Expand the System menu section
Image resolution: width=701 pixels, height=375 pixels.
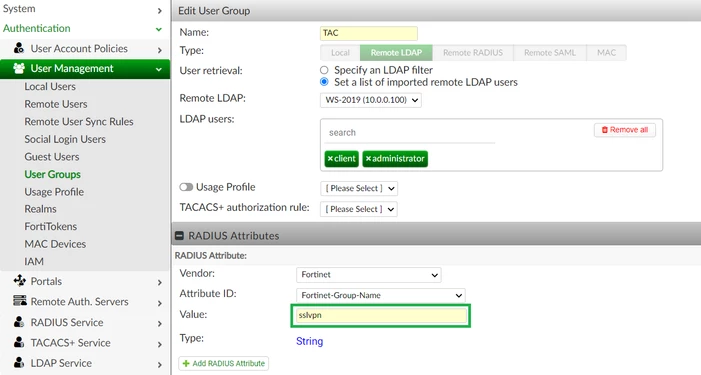point(160,10)
